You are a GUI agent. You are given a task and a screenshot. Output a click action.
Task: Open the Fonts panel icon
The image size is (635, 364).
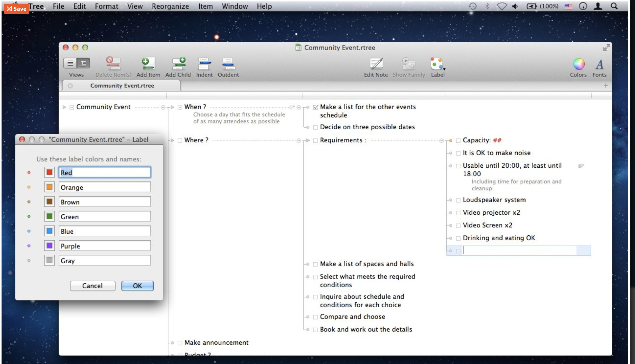pyautogui.click(x=599, y=64)
